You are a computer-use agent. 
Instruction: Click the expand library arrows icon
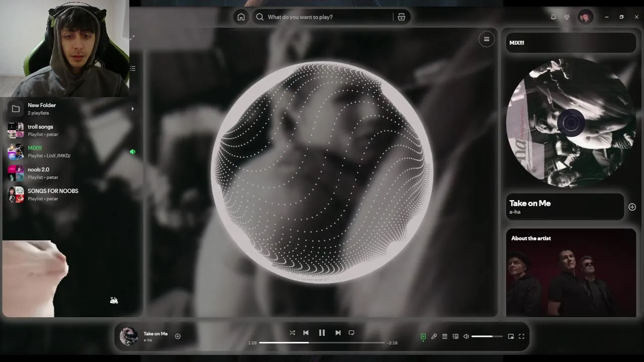pos(132,38)
